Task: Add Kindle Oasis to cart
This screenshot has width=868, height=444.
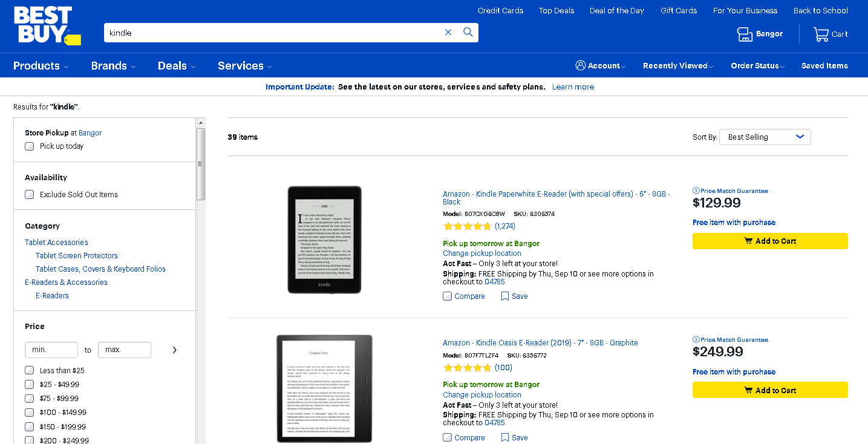Action: pos(770,390)
